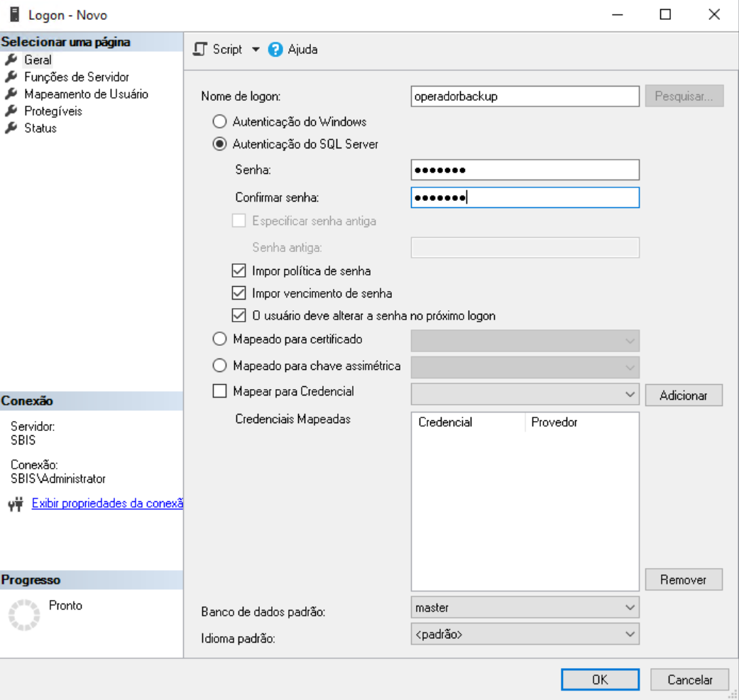Open the Idioma padrão dropdown
The height and width of the screenshot is (700, 739).
tap(525, 633)
